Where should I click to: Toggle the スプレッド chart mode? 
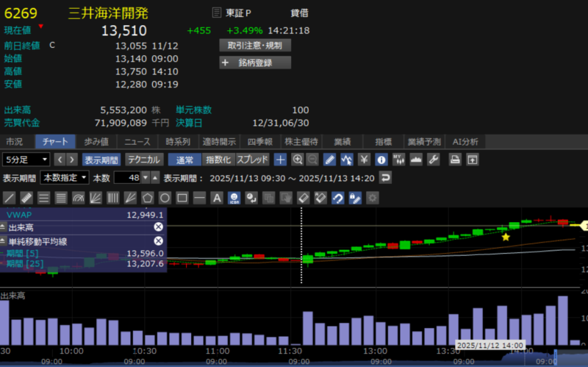[x=252, y=160]
